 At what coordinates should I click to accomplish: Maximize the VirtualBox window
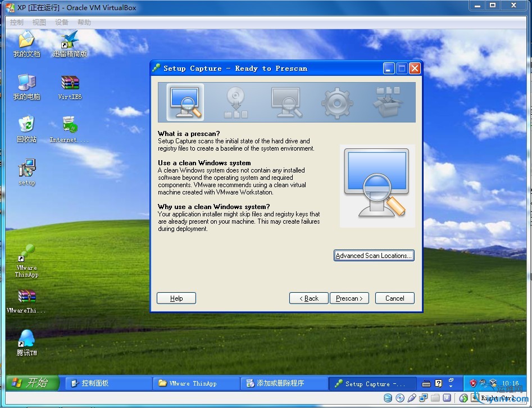[x=493, y=5]
